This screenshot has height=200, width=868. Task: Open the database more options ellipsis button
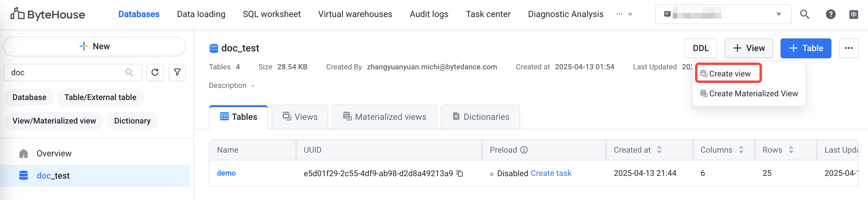click(848, 48)
